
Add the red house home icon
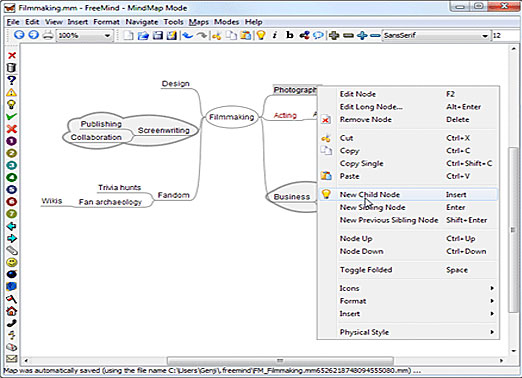pos(12,311)
